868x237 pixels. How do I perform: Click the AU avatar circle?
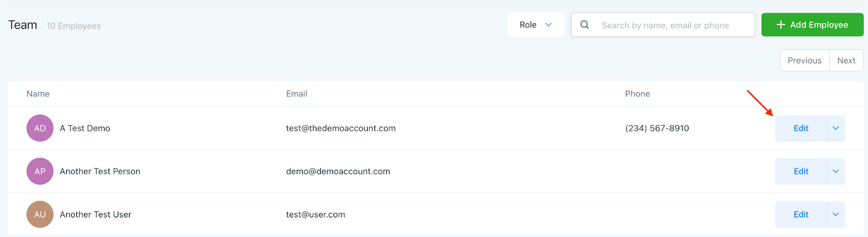[x=40, y=214]
